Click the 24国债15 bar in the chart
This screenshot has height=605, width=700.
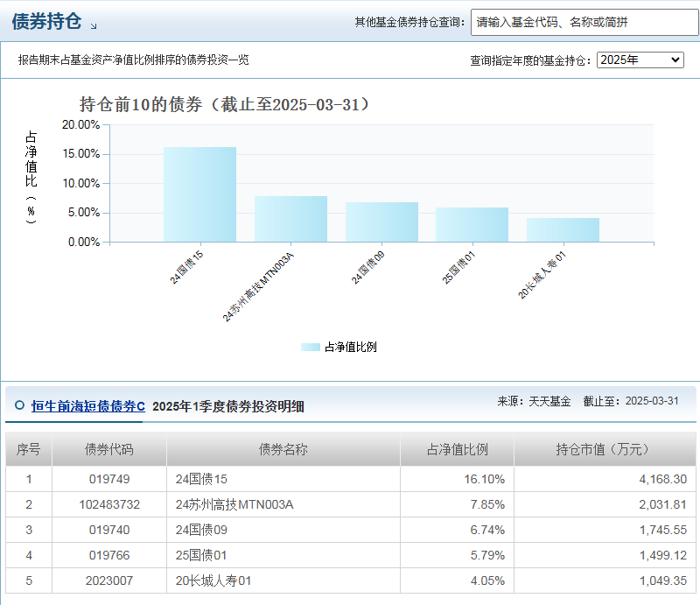pos(200,195)
